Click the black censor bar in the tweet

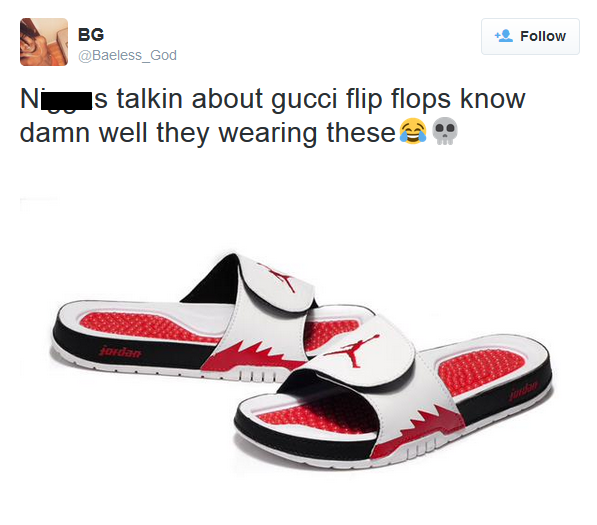pos(66,101)
